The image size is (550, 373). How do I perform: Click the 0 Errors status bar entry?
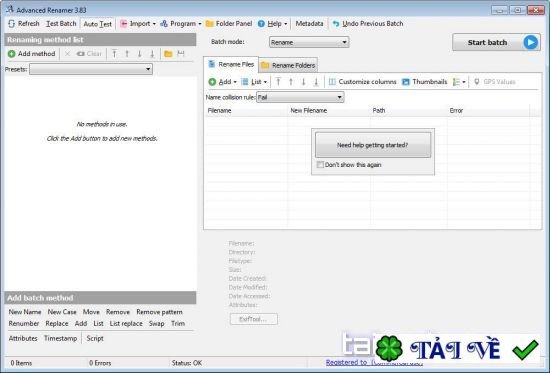coord(100,363)
